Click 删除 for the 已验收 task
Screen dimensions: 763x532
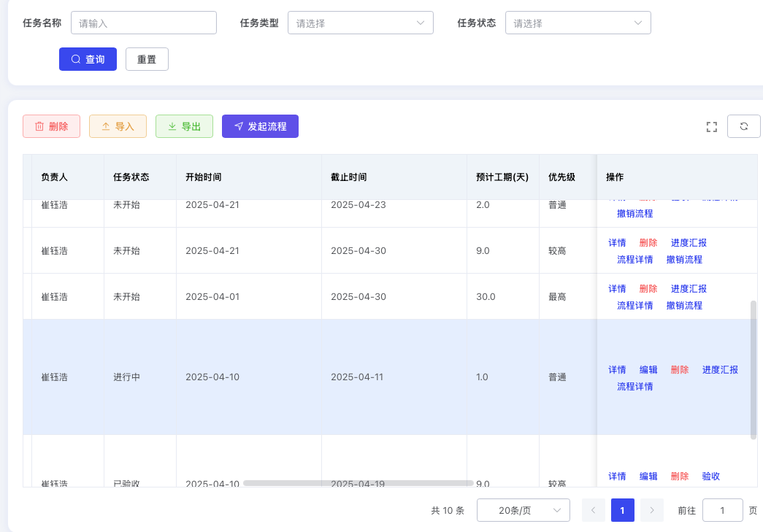(680, 476)
